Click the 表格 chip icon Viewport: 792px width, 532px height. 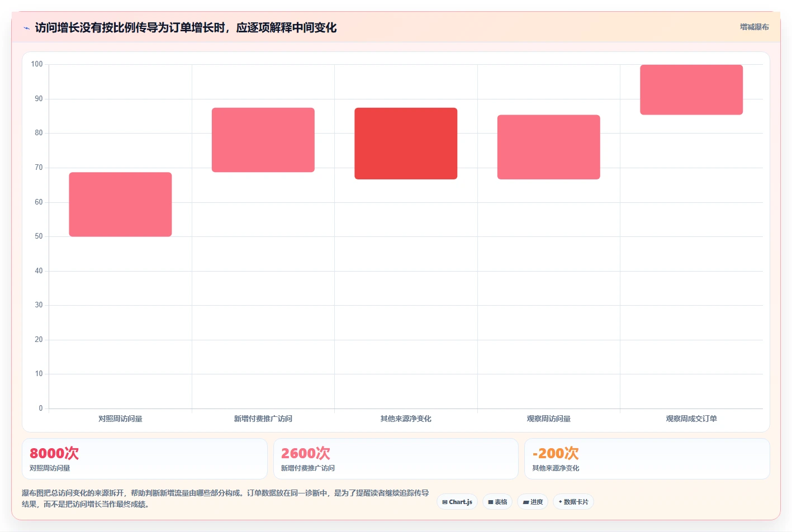click(491, 502)
